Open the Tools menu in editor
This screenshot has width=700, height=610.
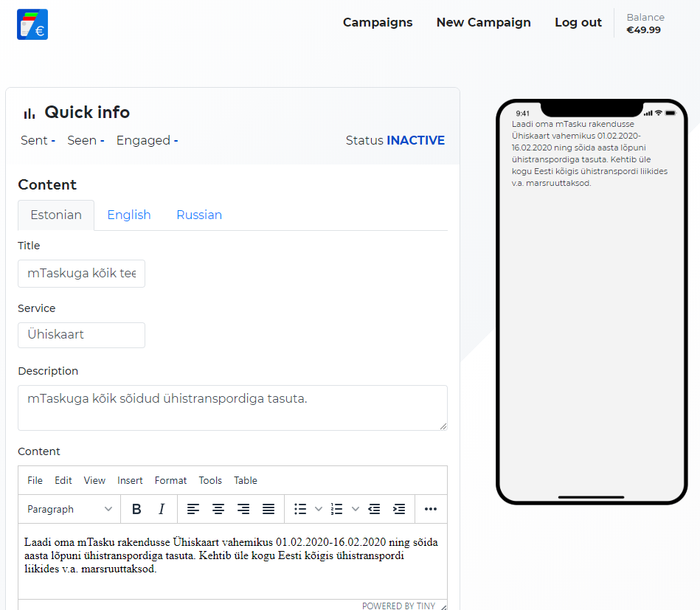click(x=210, y=480)
